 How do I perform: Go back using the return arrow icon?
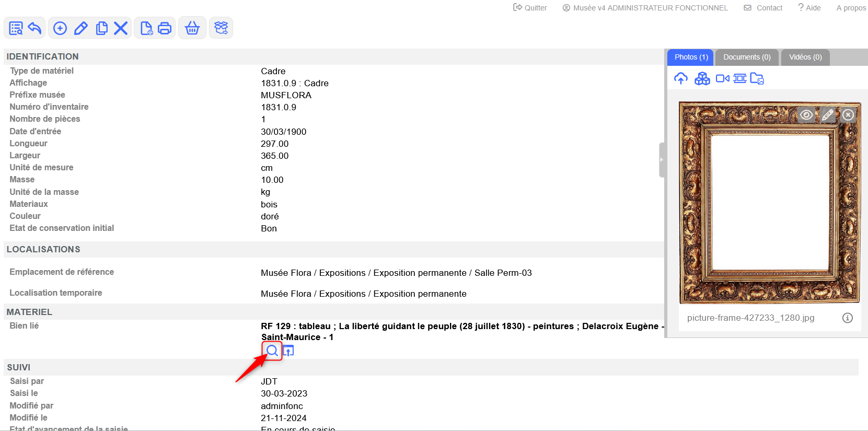(x=35, y=28)
